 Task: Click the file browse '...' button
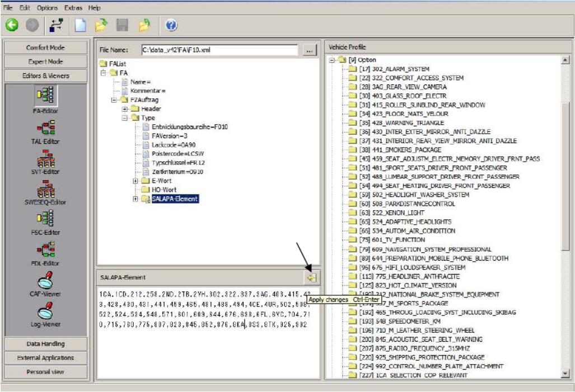308,50
